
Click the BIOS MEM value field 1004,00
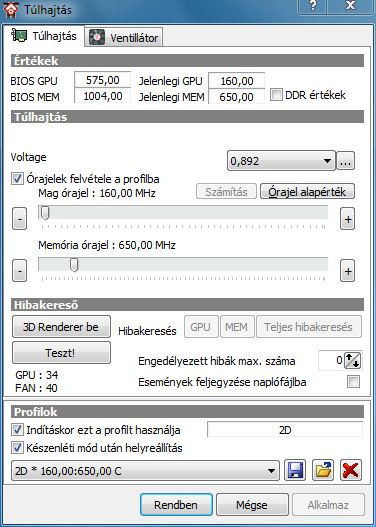tap(102, 96)
